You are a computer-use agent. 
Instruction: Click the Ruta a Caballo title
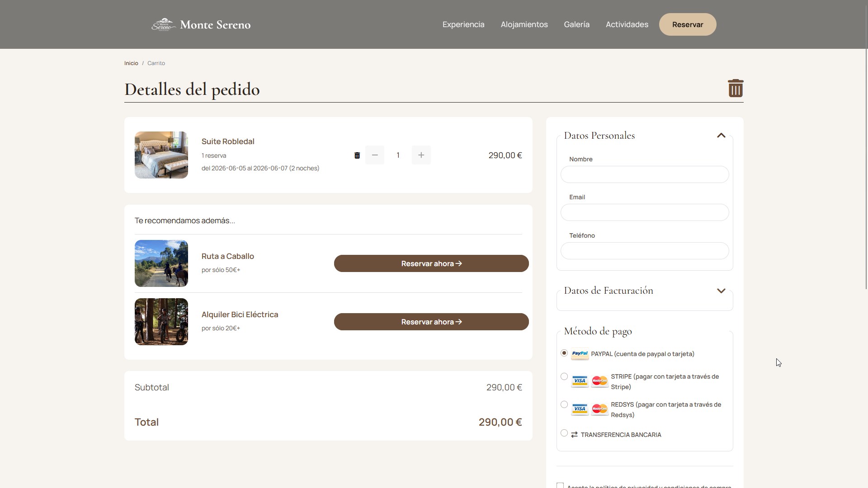click(x=228, y=256)
